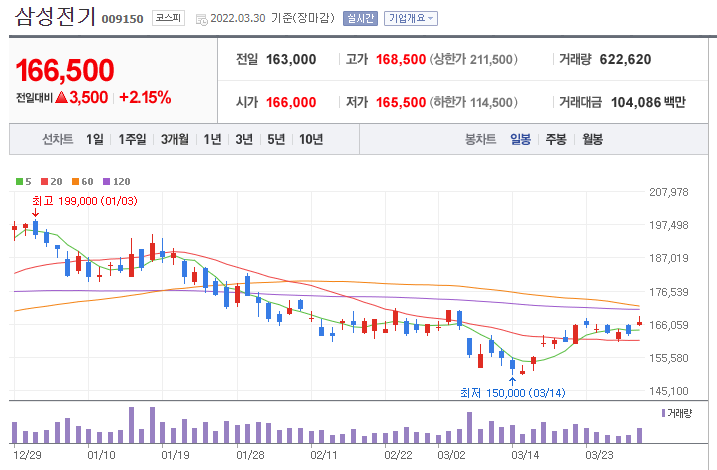Click the 166,059 price axis label
This screenshot has height=470, width=717.
click(x=669, y=325)
